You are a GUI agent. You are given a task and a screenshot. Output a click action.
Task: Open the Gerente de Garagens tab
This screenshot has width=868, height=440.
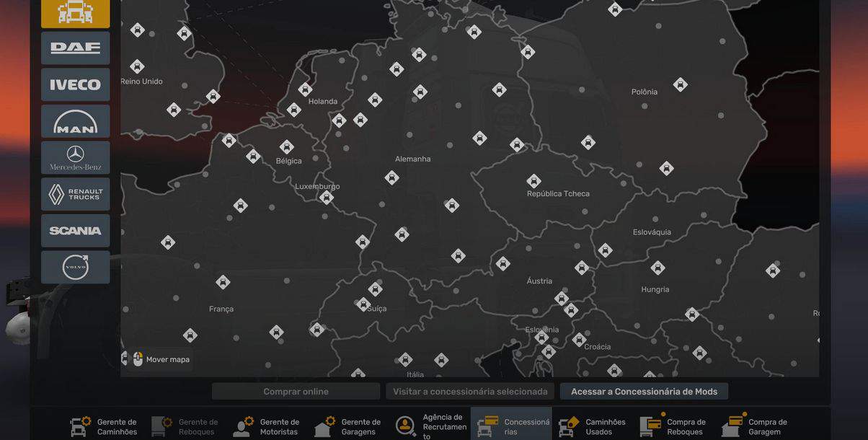[x=348, y=426]
